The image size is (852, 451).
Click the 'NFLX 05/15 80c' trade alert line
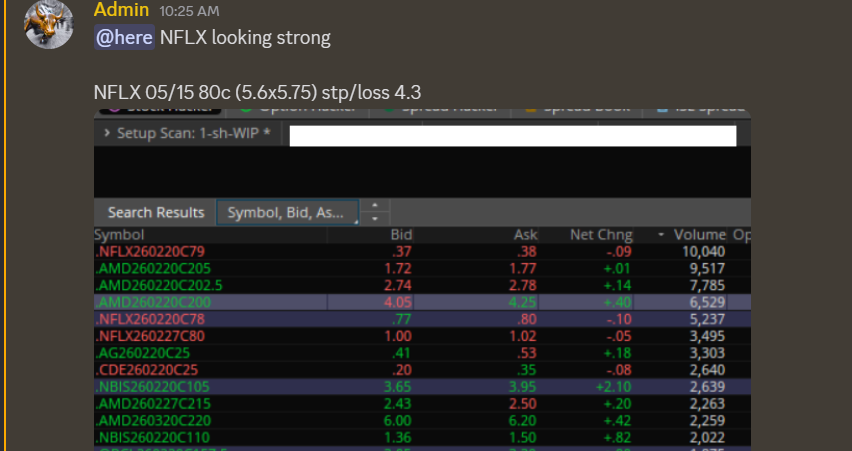point(257,92)
